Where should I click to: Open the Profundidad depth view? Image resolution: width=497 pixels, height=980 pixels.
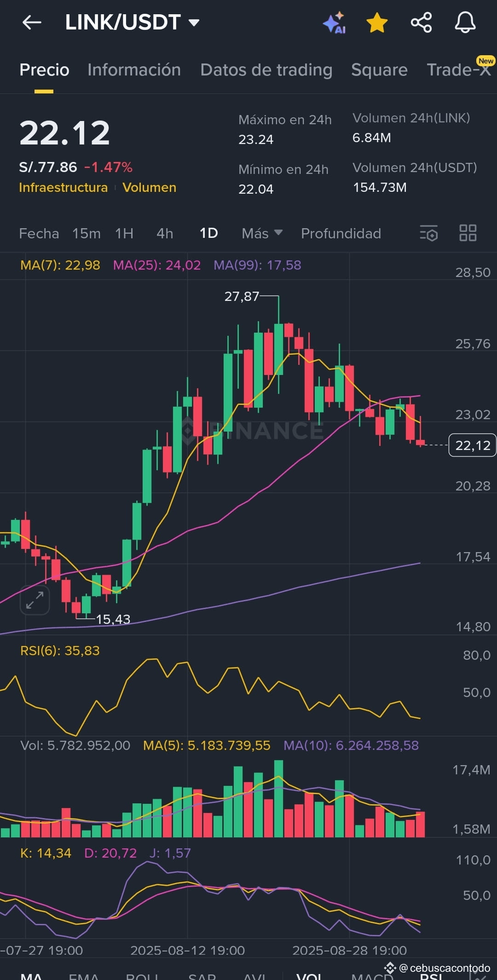point(341,233)
